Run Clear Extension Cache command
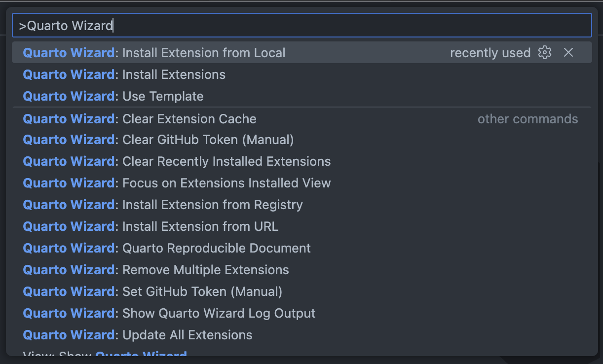This screenshot has width=603, height=364. 140,119
